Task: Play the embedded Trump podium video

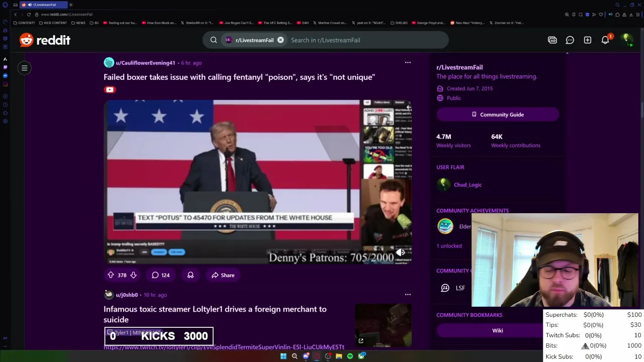Action: [x=258, y=182]
